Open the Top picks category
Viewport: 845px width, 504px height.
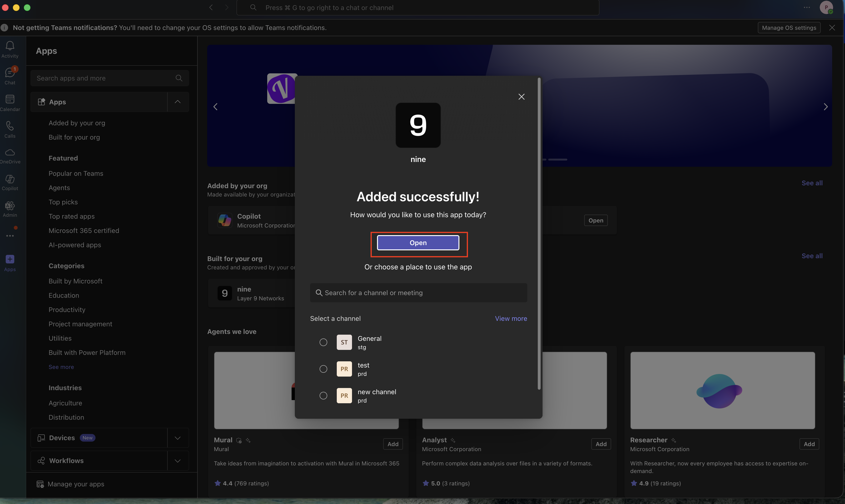(x=63, y=202)
